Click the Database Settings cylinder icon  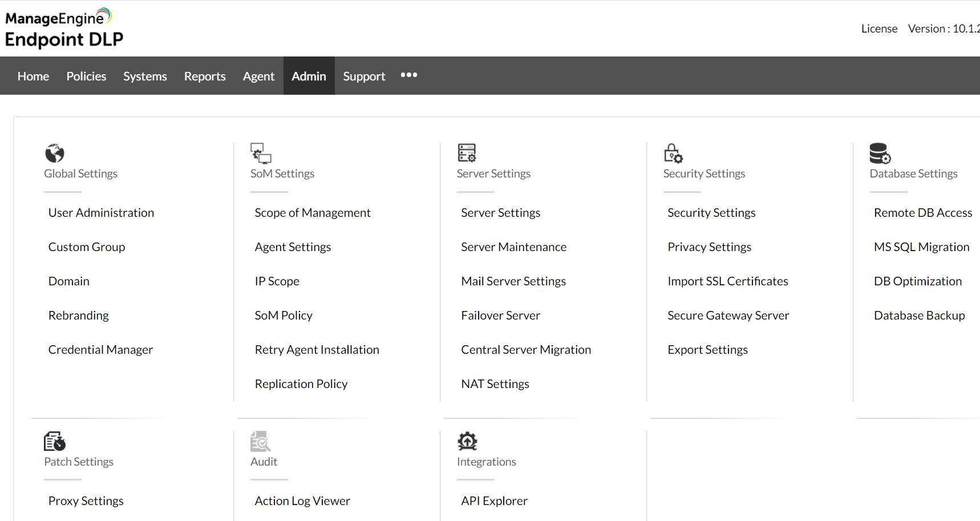pos(880,153)
